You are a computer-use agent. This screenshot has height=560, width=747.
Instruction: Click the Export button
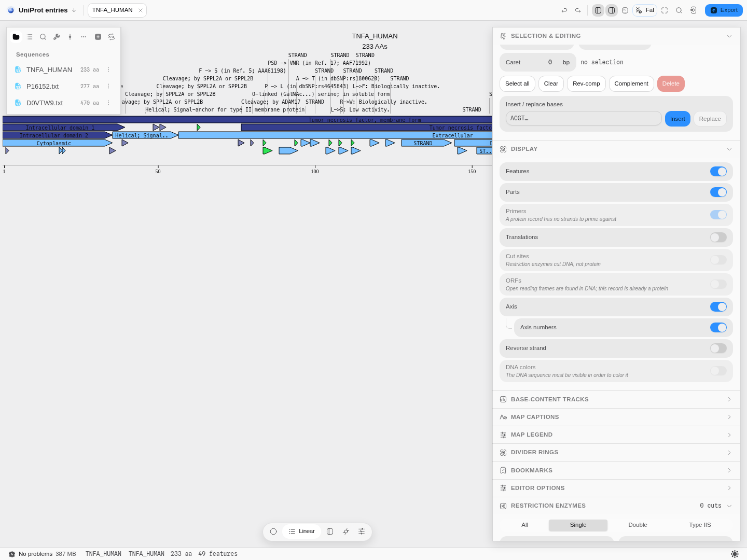(x=724, y=10)
